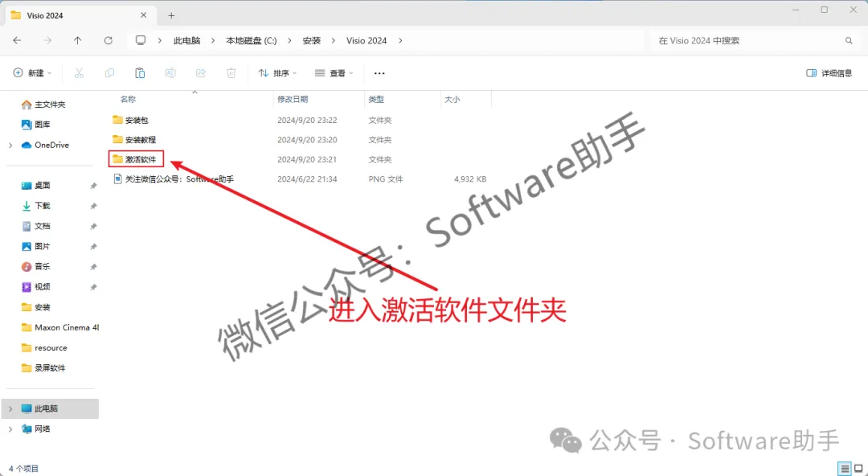Click the Rename toolbar icon
The width and height of the screenshot is (868, 476).
coord(170,73)
